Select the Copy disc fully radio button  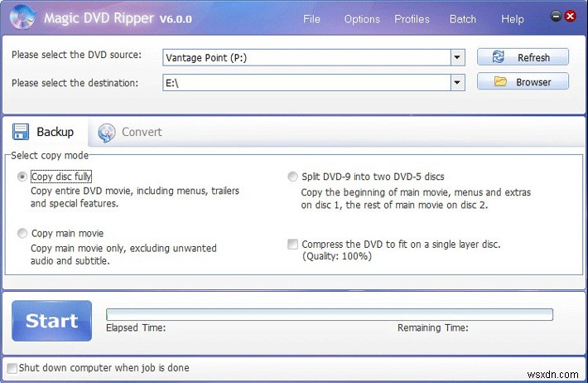coord(22,177)
